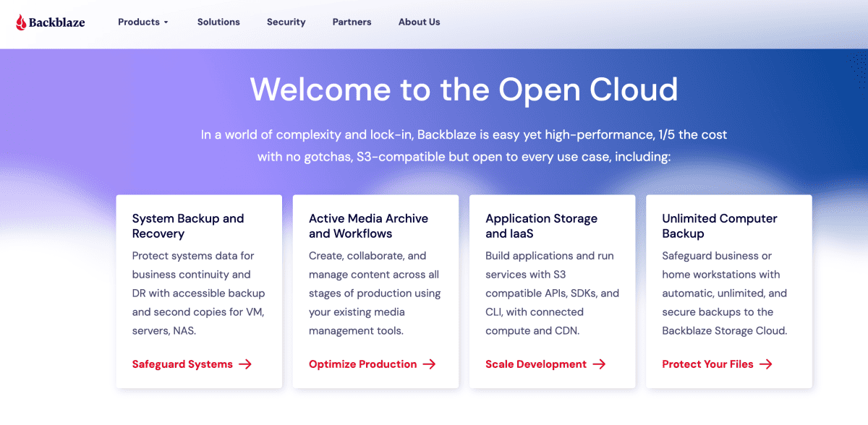Follow the Safeguard Systems link

click(182, 364)
